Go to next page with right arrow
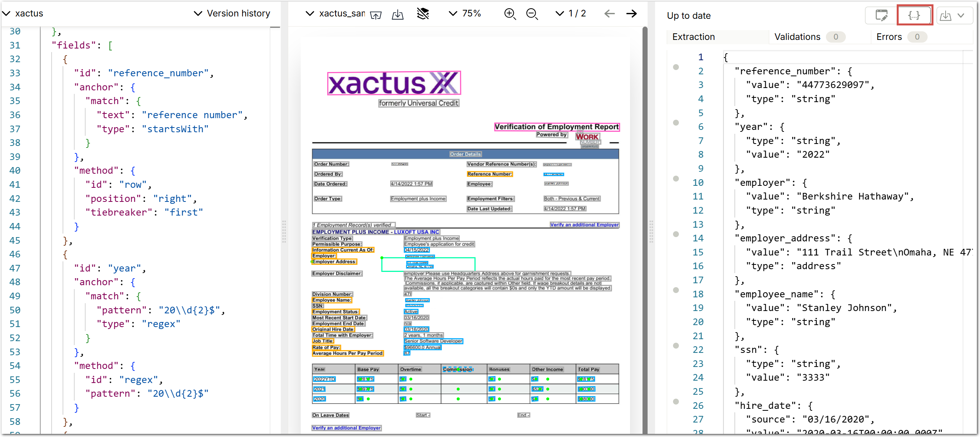Screen dimensions: 980x437 (631, 14)
